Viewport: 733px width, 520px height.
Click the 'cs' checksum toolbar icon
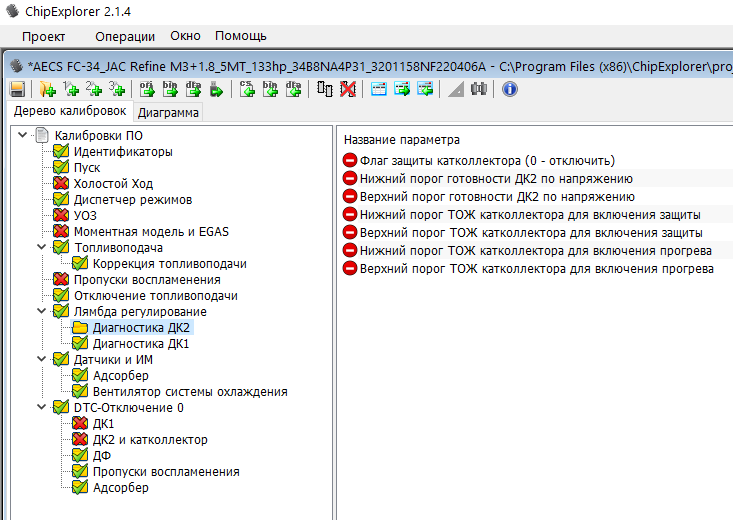pos(248,89)
